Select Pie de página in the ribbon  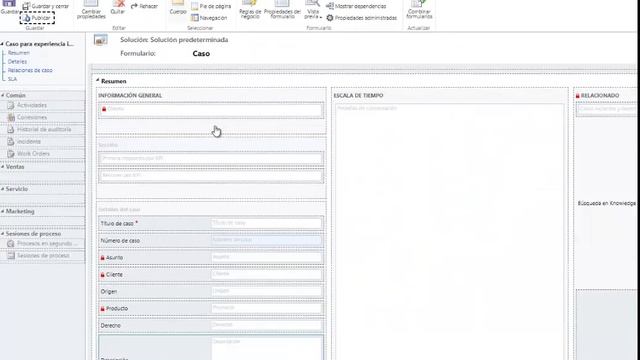pyautogui.click(x=211, y=6)
